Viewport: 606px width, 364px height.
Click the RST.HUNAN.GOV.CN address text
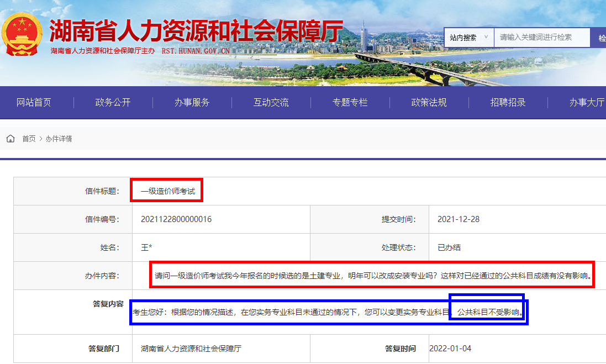[x=195, y=51]
